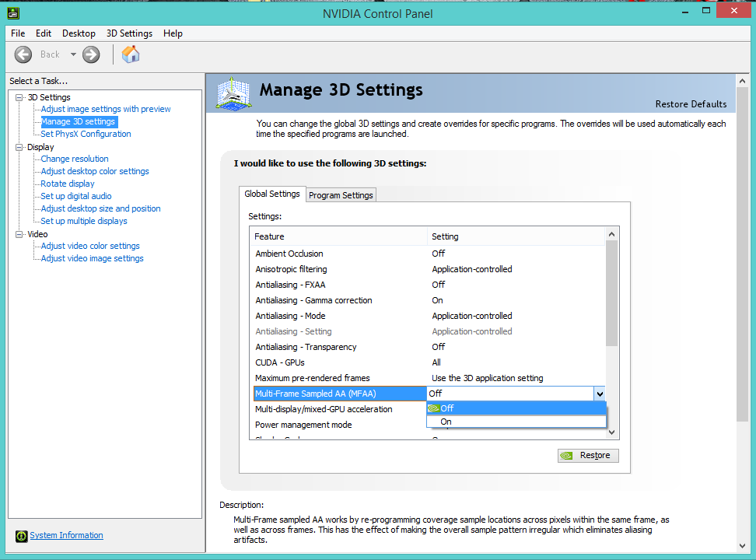Open Adjust video image settings

tap(92, 258)
